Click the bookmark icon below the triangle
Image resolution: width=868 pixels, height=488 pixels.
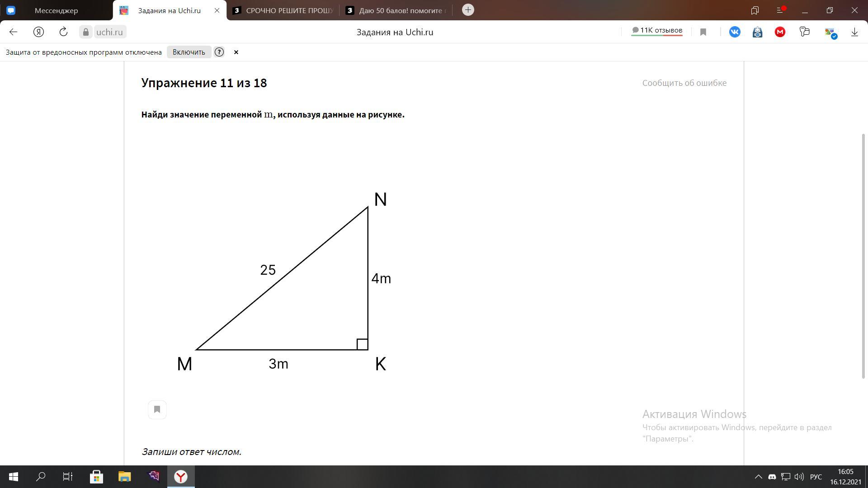[x=157, y=410]
